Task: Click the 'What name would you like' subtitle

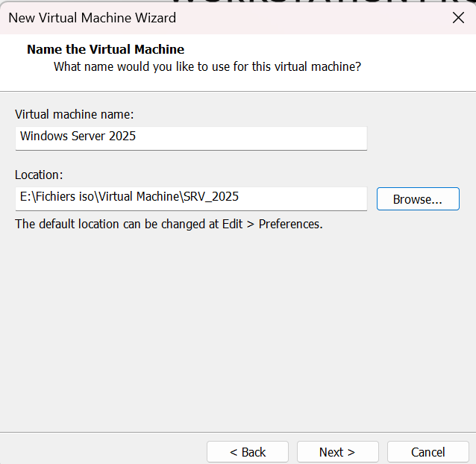Action: [207, 66]
